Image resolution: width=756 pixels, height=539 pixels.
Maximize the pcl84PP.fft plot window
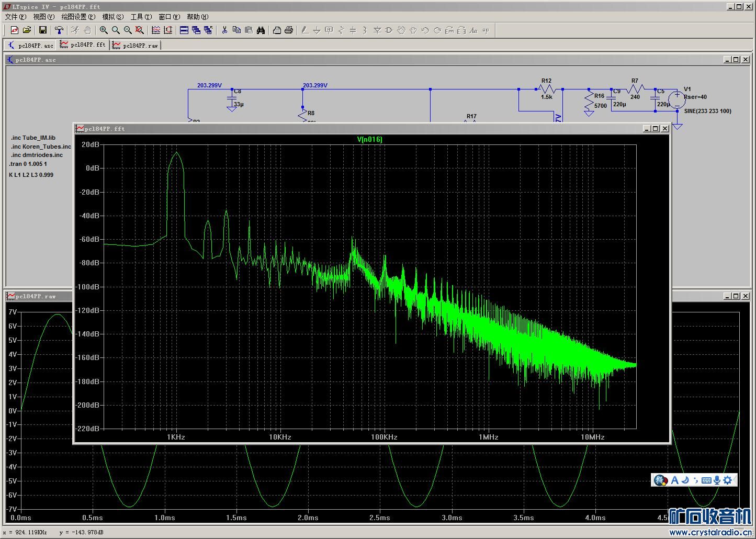click(656, 128)
